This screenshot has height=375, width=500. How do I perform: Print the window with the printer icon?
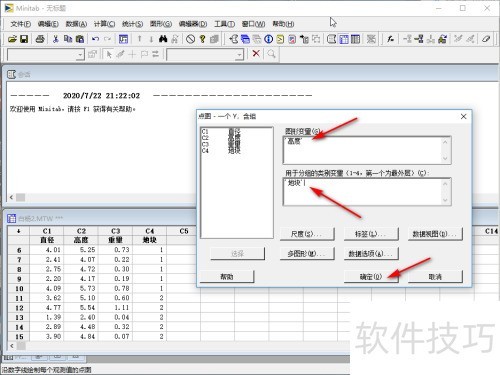(x=40, y=39)
